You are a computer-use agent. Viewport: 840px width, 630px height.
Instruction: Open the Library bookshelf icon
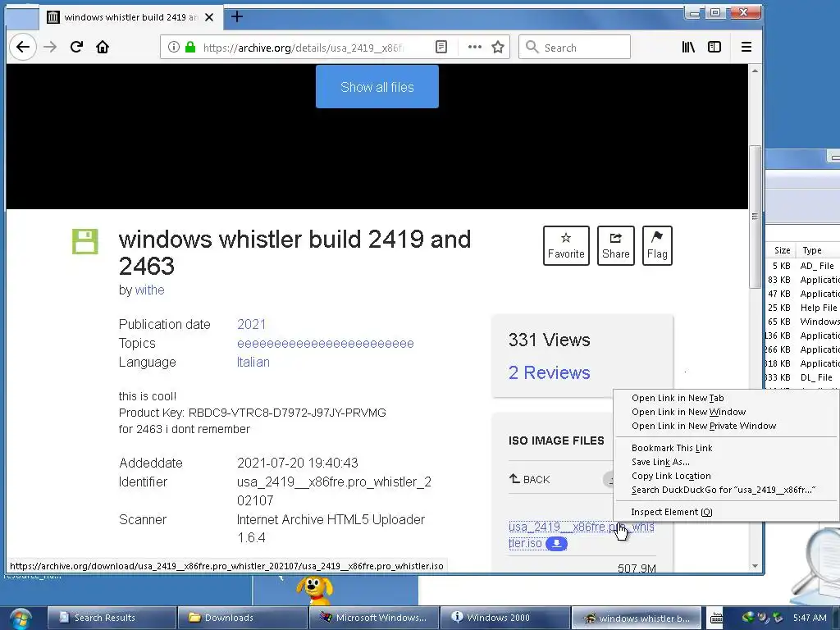coord(688,47)
